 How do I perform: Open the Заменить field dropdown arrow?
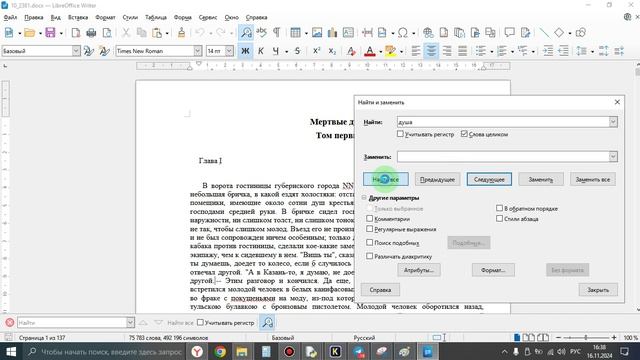(613, 156)
